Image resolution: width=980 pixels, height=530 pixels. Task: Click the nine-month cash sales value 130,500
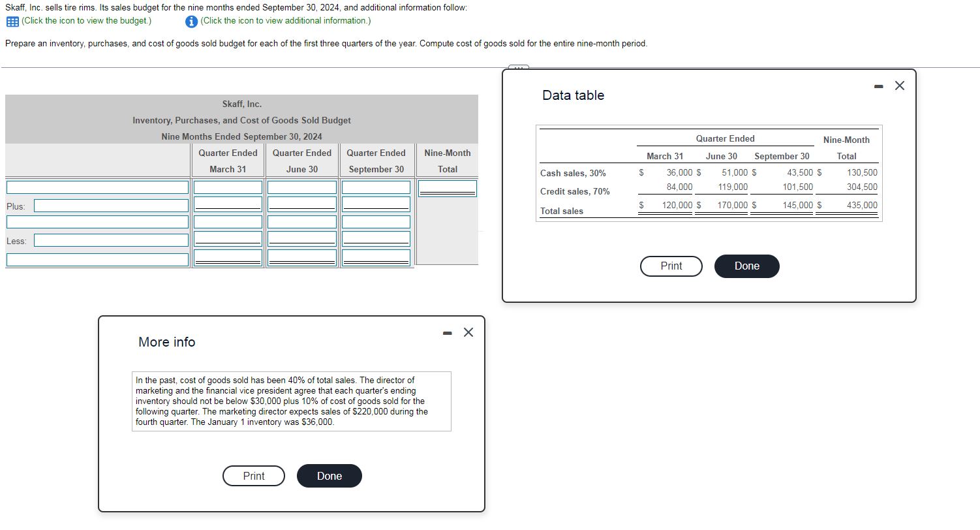(862, 173)
